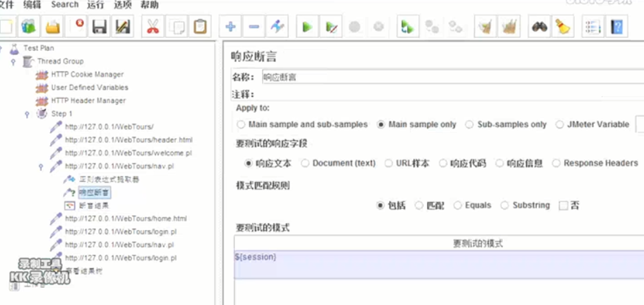Select Main sample only option

[x=417, y=124]
